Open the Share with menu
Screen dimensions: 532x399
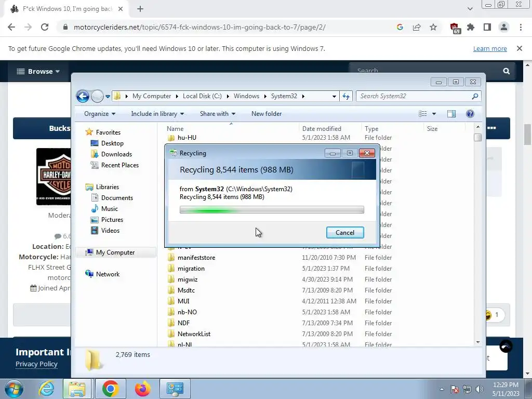[x=218, y=114]
